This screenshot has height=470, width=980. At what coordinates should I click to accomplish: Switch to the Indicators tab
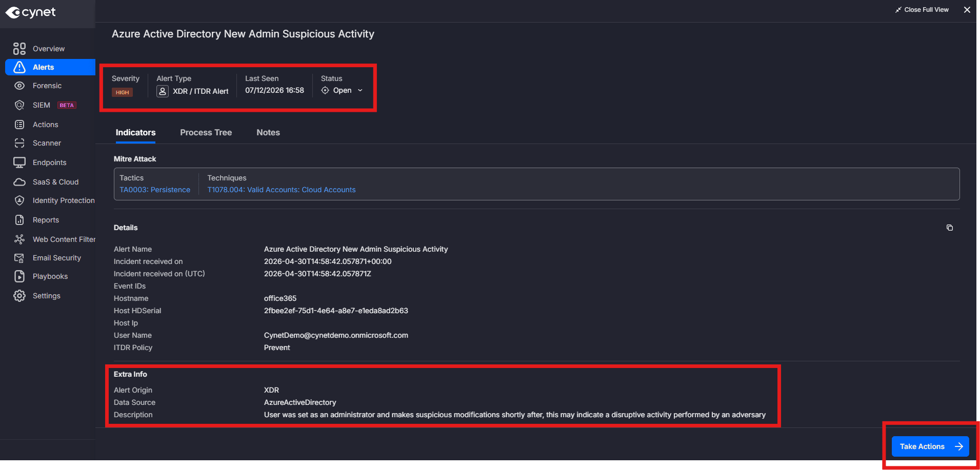(x=135, y=133)
